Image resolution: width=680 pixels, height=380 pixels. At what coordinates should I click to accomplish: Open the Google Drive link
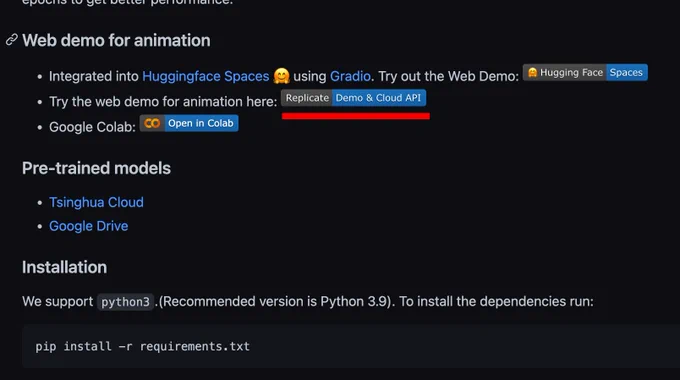click(88, 226)
